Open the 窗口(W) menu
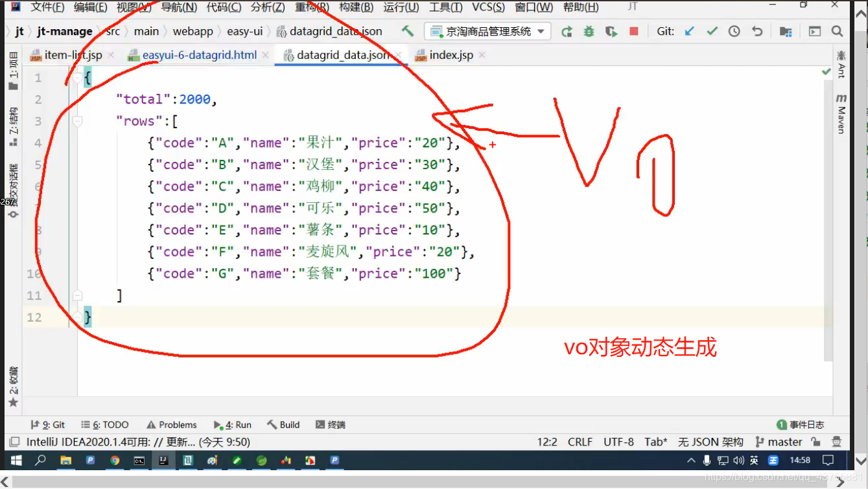This screenshot has width=868, height=489. point(534,7)
